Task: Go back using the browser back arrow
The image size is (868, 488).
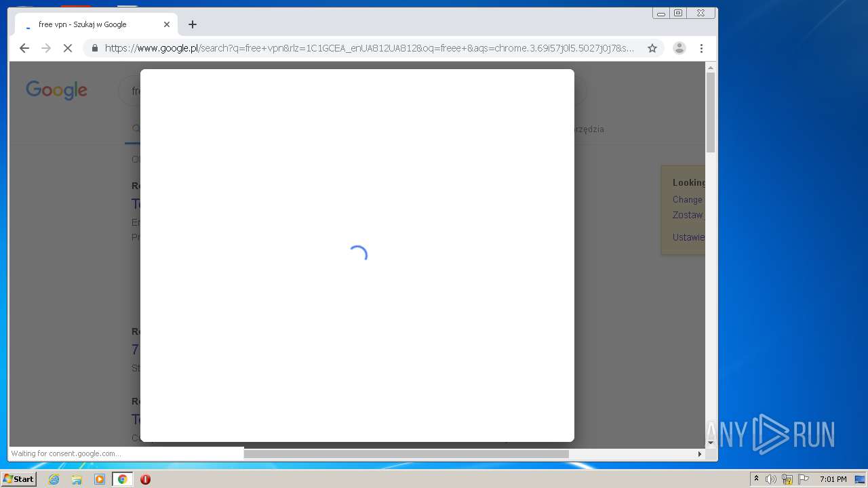Action: (x=24, y=48)
